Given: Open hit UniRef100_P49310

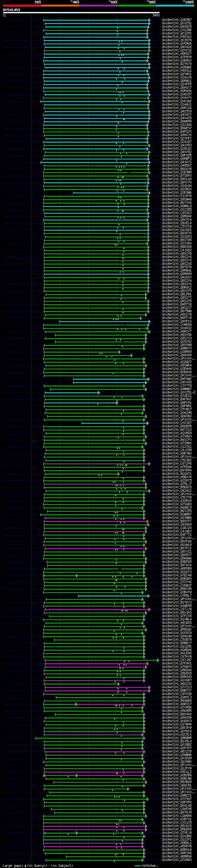Looking at the screenshot, I should [177, 37].
